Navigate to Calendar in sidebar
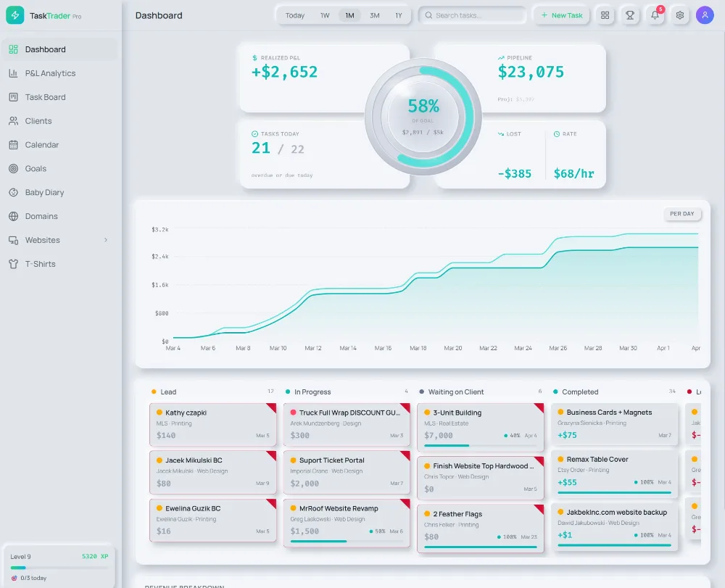 (41, 145)
